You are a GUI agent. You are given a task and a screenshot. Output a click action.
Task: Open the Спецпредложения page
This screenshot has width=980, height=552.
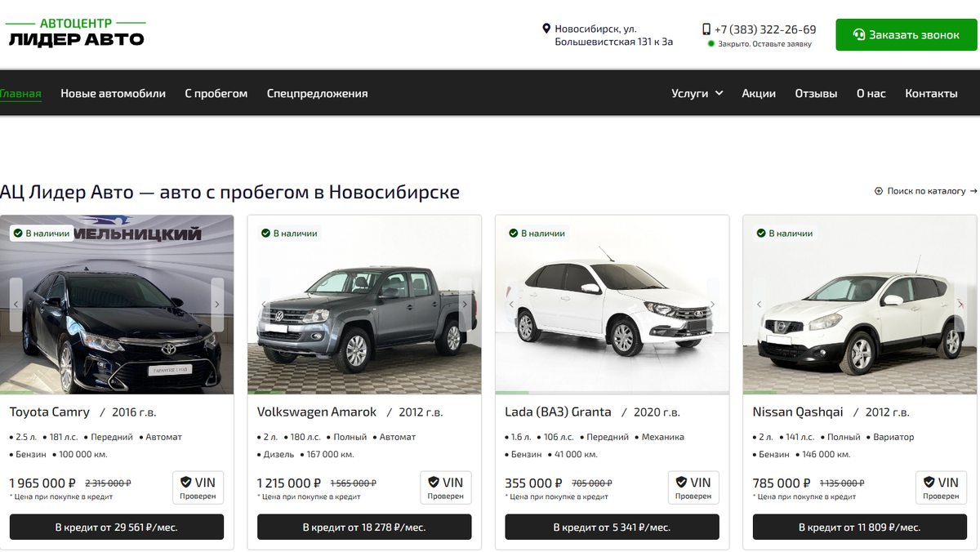(317, 93)
